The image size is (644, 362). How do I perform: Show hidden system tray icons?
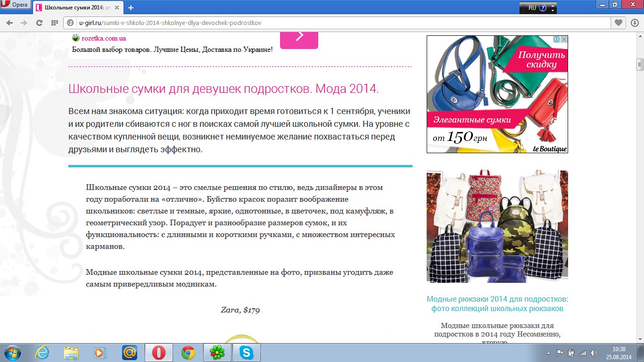click(548, 353)
